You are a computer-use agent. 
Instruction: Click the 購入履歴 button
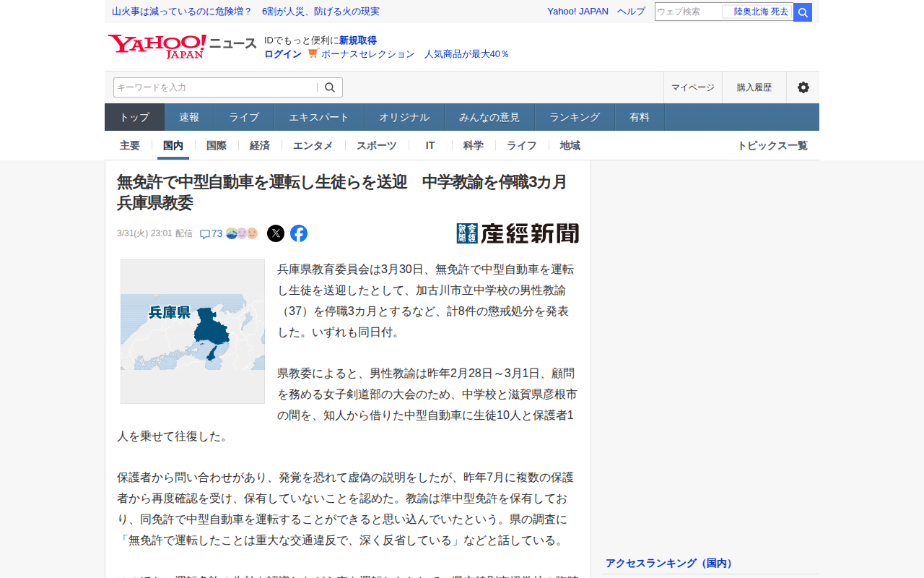[x=754, y=87]
